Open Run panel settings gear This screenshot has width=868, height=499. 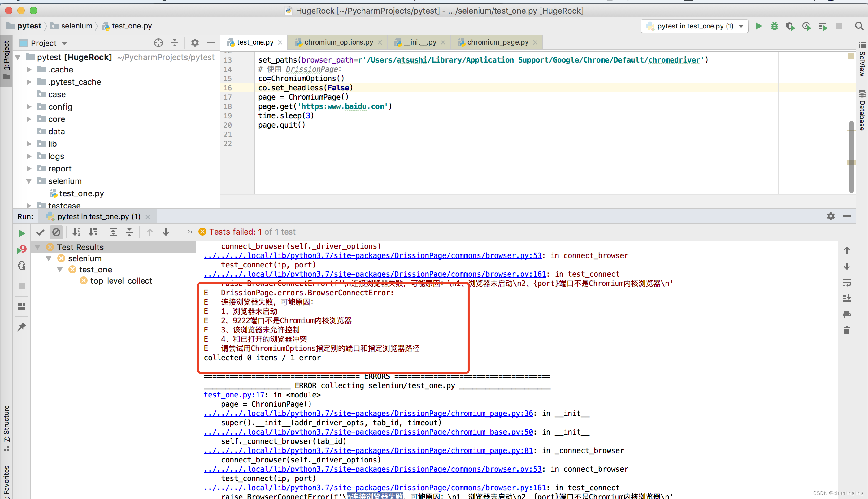(831, 216)
